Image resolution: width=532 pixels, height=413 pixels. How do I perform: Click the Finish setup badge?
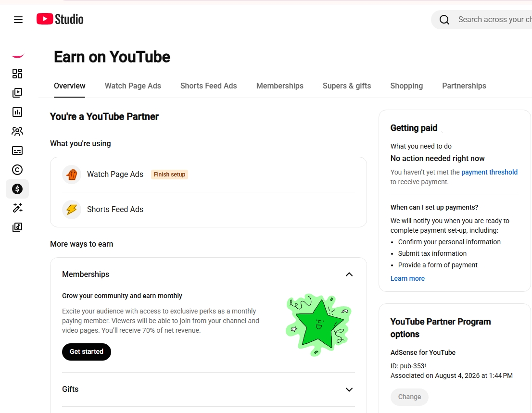click(169, 175)
